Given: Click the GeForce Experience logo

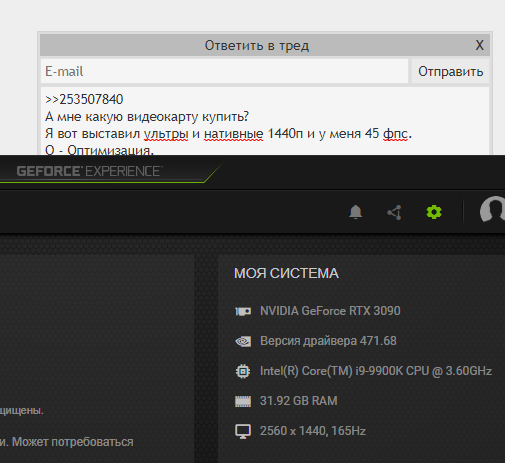Looking at the screenshot, I should 89,171.
